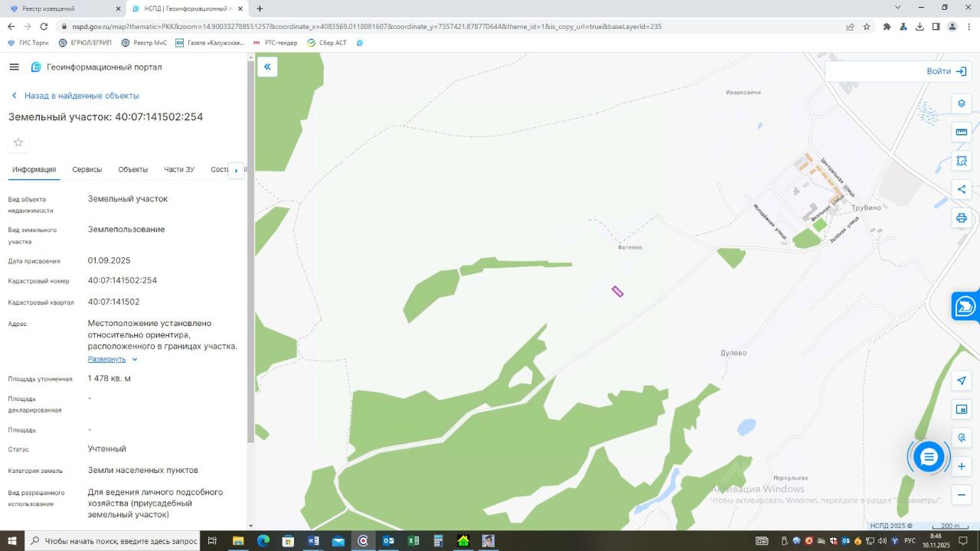The image size is (980, 551).
Task: Open browser extensions puzzle icon
Action: point(887,26)
